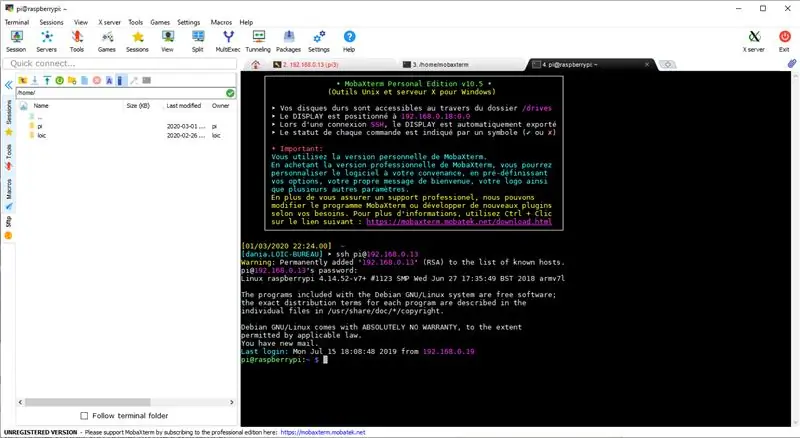
Task: Open a new tab with the plus button
Action: (x=667, y=64)
